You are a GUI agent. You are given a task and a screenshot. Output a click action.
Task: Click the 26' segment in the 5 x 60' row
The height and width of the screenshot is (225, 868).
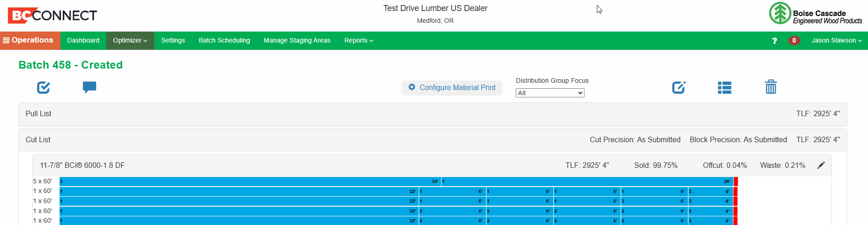coord(588,182)
